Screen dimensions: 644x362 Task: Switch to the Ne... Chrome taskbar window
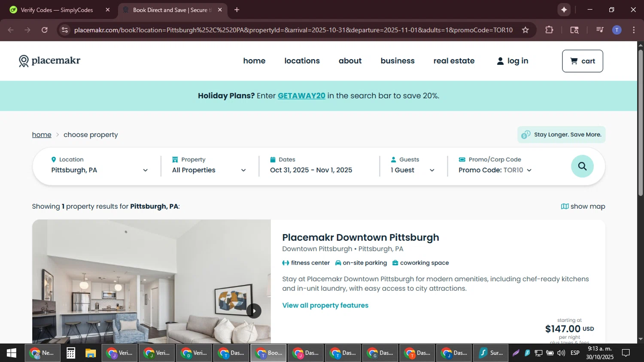pyautogui.click(x=42, y=353)
